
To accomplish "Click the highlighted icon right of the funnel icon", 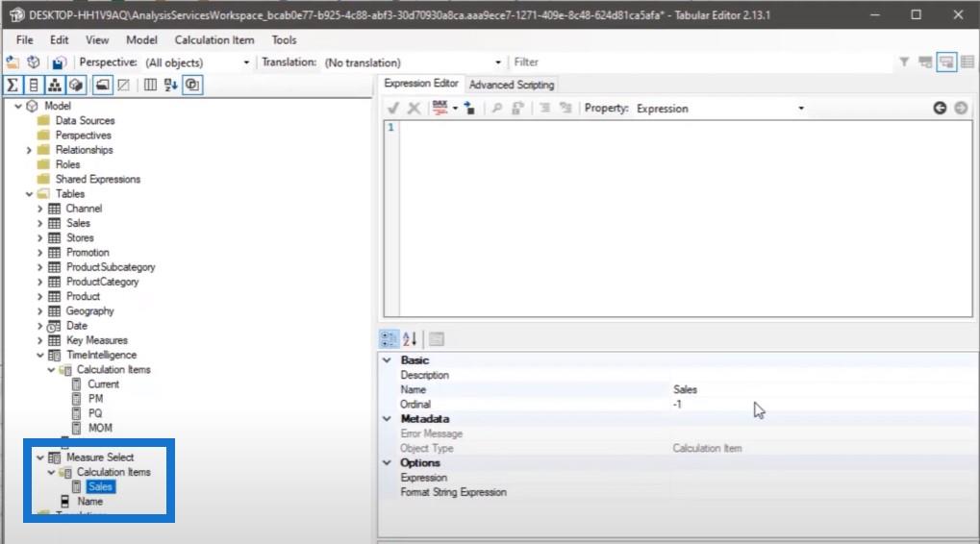I will (946, 62).
